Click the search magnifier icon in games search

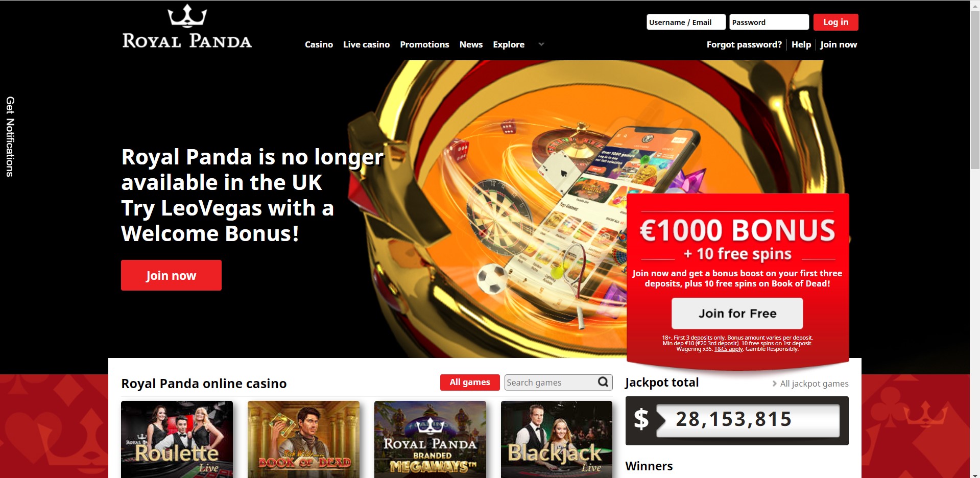click(x=603, y=382)
